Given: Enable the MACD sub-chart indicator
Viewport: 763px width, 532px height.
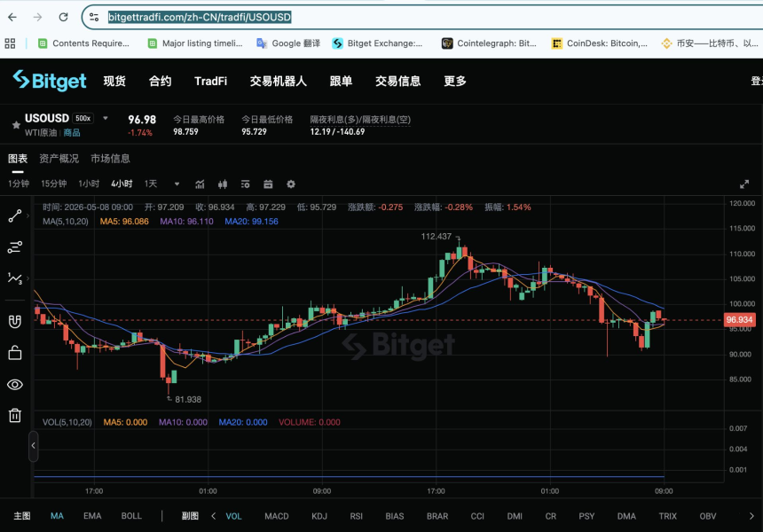Looking at the screenshot, I should click(x=277, y=516).
